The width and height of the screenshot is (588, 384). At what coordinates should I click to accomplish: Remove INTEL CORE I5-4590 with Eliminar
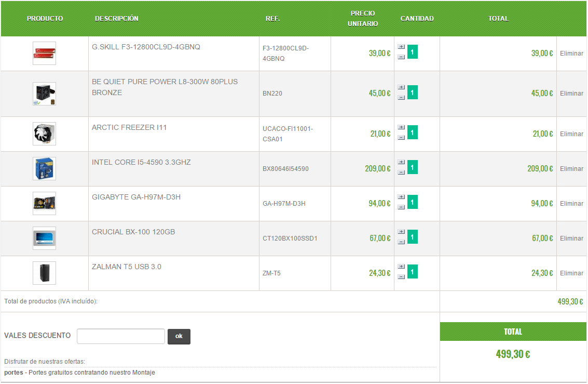point(571,169)
